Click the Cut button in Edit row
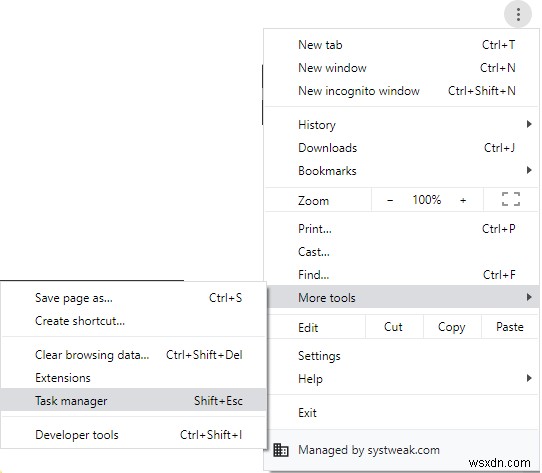The width and height of the screenshot is (542, 473). pos(394,327)
